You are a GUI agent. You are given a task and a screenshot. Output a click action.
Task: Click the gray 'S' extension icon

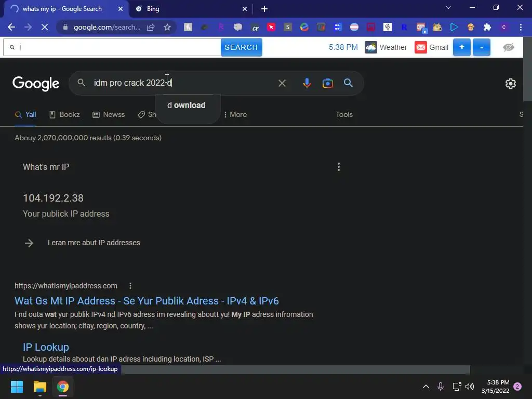coord(288,27)
